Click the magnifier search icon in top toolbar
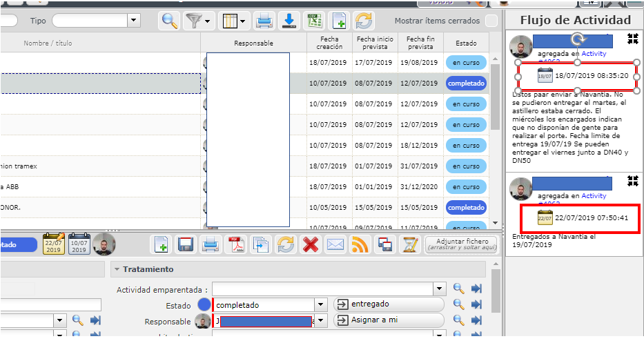 169,21
